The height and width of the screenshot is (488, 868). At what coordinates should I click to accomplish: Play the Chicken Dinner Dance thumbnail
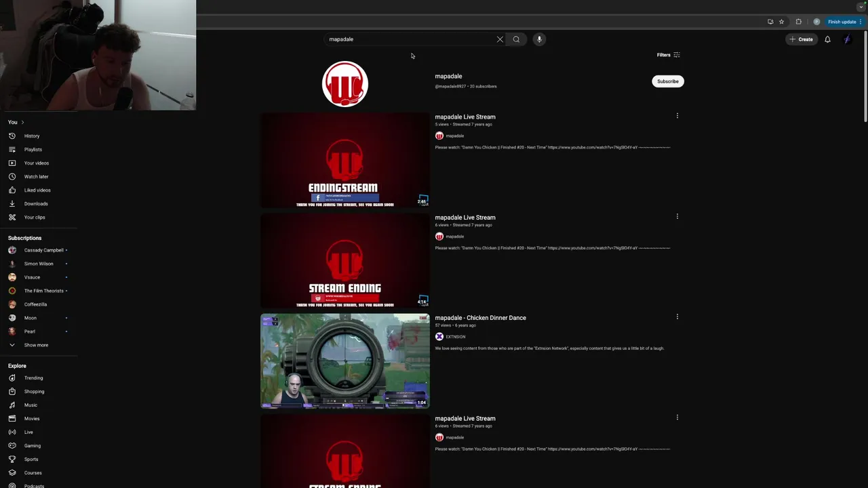pos(345,361)
